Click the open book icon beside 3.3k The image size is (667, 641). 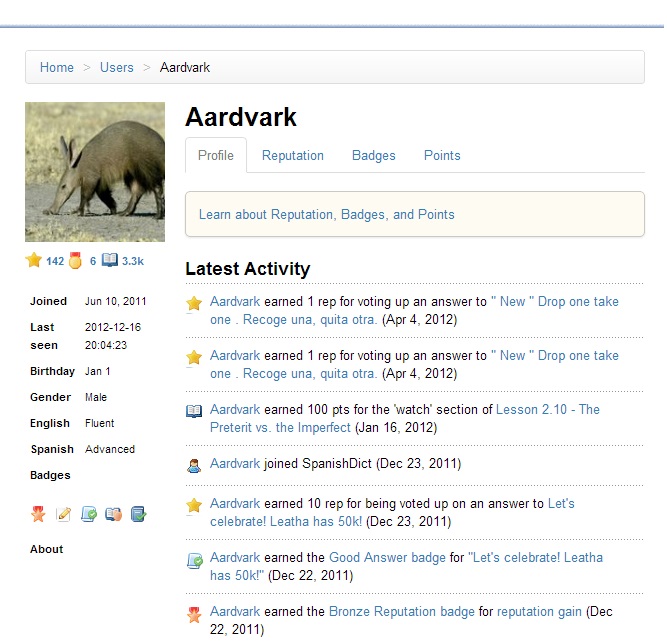[x=110, y=260]
